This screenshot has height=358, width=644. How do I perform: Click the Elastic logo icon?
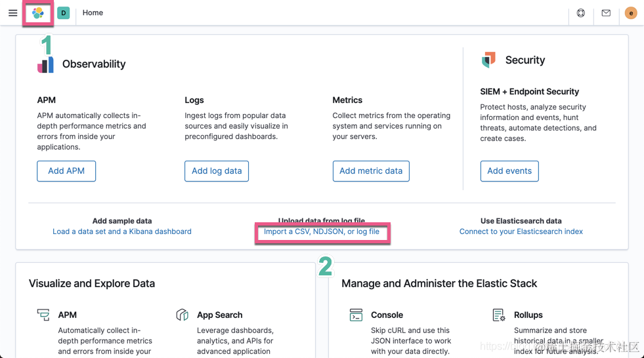38,13
